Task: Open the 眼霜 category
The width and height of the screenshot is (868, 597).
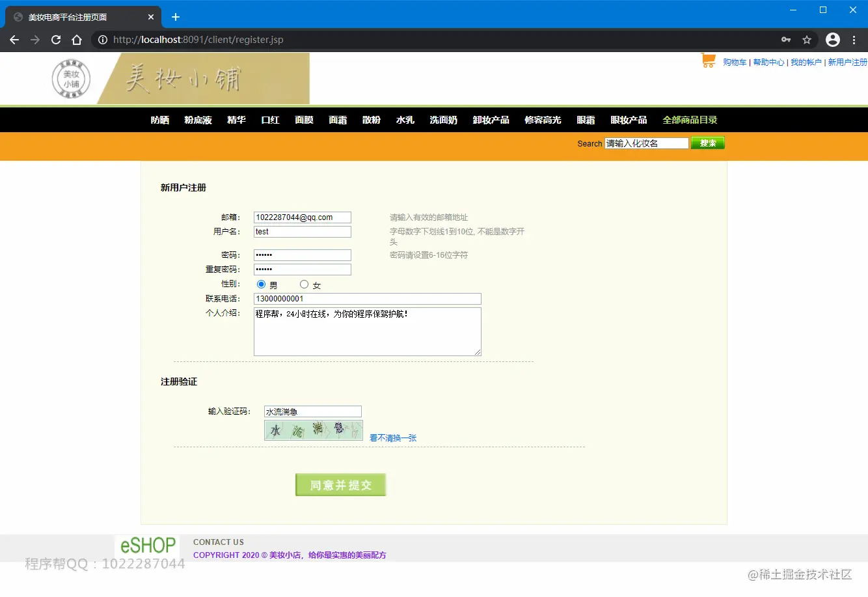Action: tap(586, 120)
